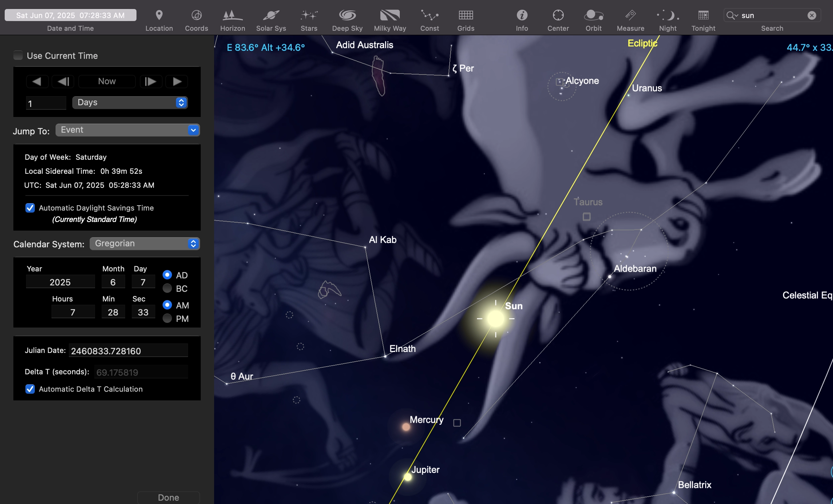Click the ζ Per star label
This screenshot has height=504, width=833.
click(463, 68)
